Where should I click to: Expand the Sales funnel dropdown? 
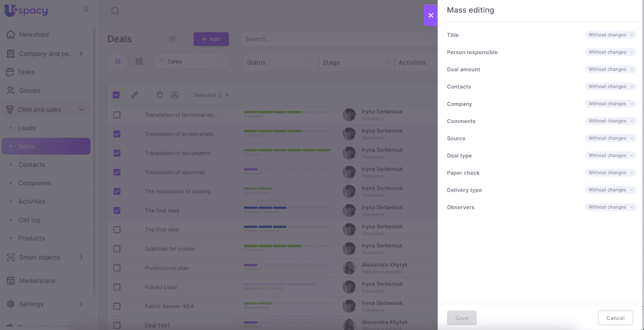(x=191, y=61)
